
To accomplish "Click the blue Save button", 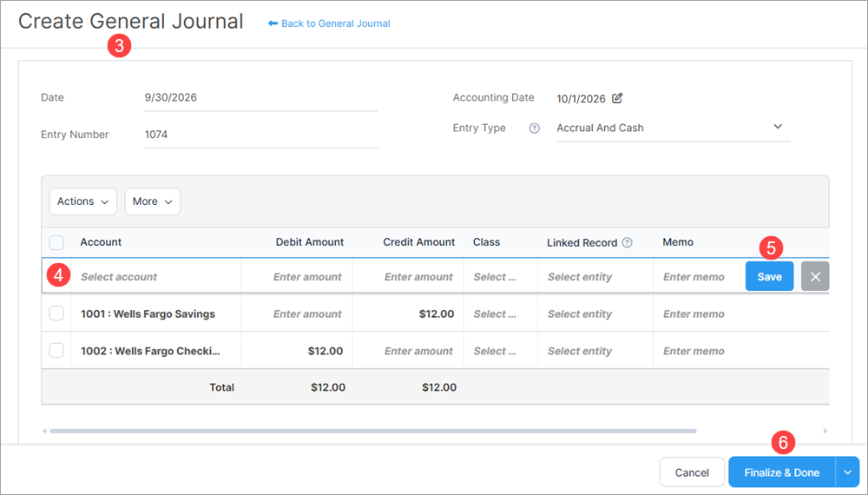I will pyautogui.click(x=769, y=276).
